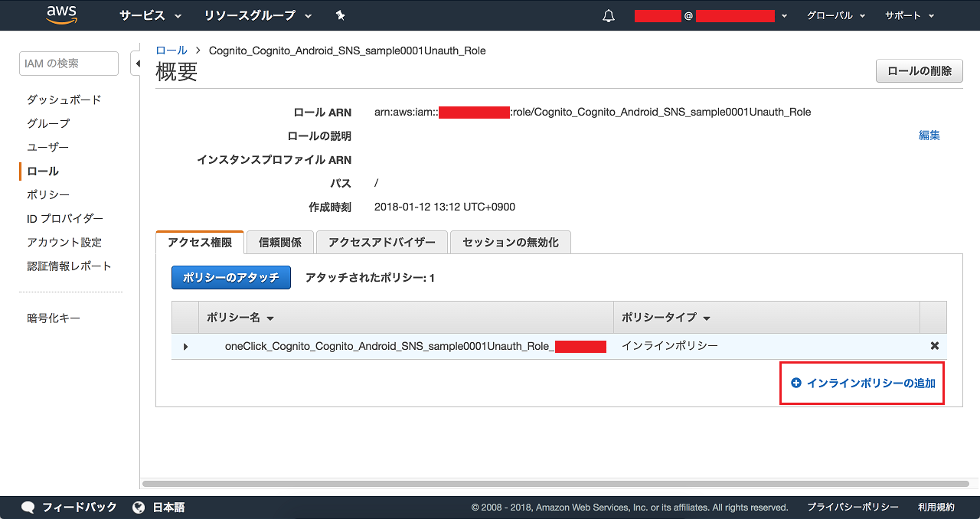The height and width of the screenshot is (519, 980).
Task: Open ポリシー in the sidebar
Action: pos(48,194)
